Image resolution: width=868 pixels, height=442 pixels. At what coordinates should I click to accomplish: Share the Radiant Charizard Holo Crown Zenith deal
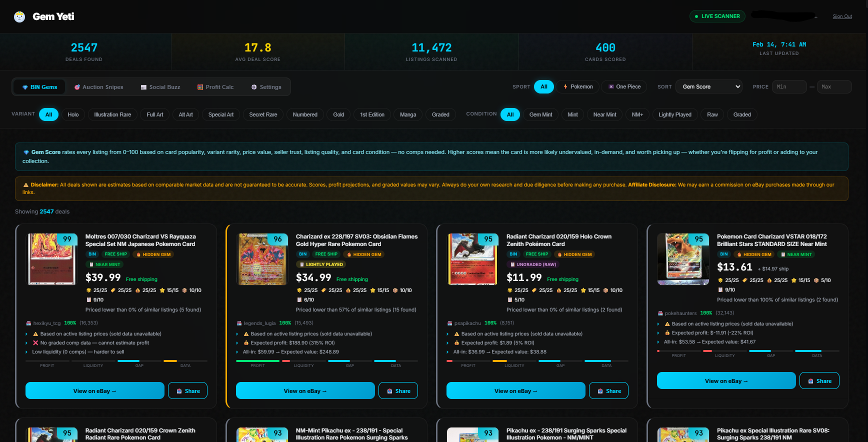pyautogui.click(x=609, y=390)
